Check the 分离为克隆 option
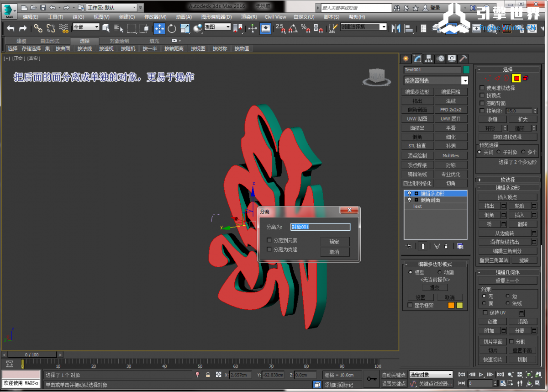 click(x=269, y=249)
